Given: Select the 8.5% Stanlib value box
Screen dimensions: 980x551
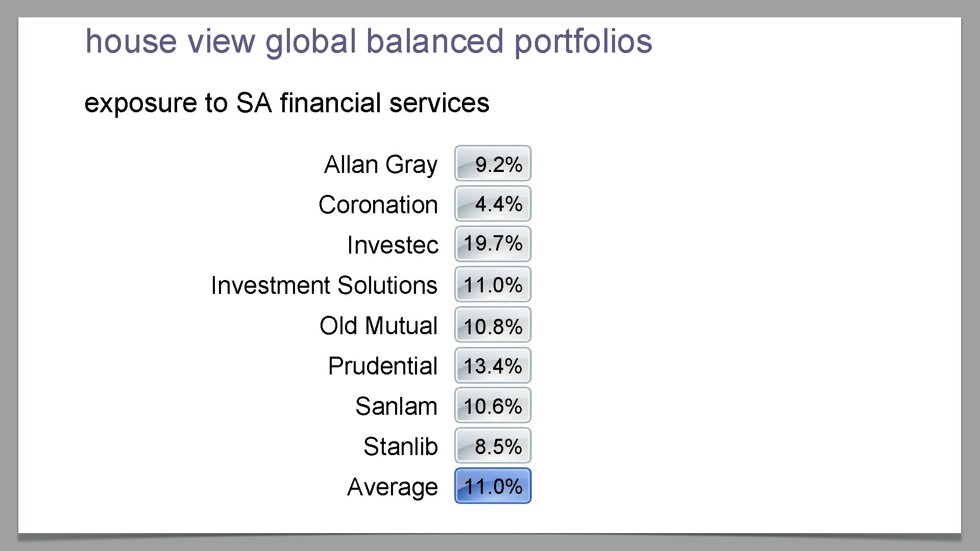Looking at the screenshot, I should point(493,446).
